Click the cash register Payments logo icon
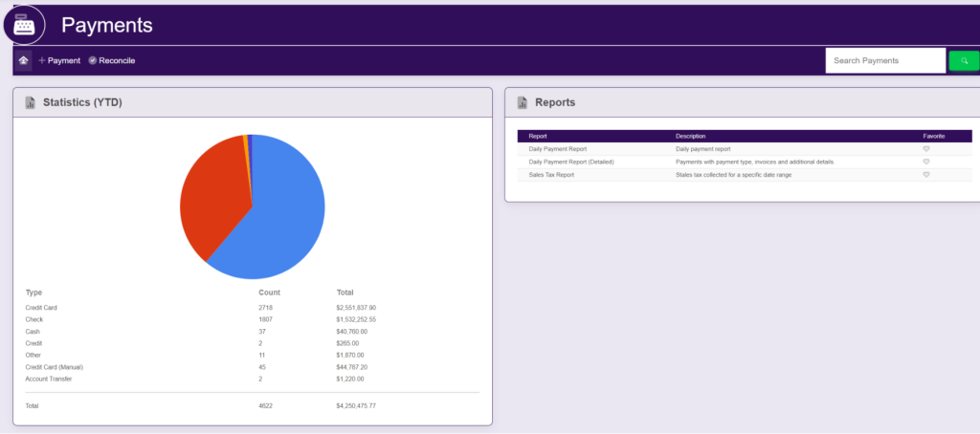Screen dimensions: 980x434 [x=24, y=25]
